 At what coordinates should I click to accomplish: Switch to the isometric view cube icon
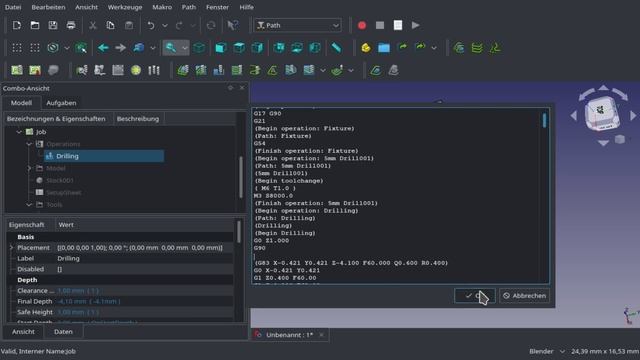199,48
